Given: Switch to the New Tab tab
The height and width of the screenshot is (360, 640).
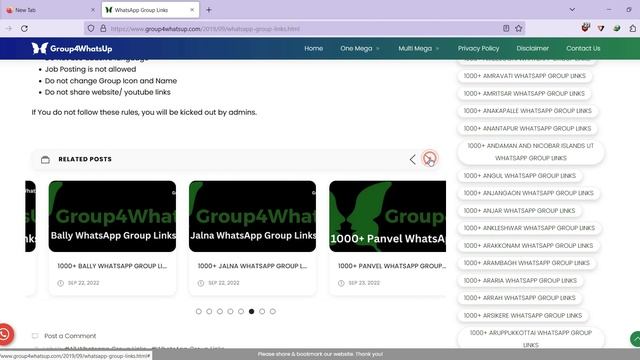Looking at the screenshot, I should (49, 10).
